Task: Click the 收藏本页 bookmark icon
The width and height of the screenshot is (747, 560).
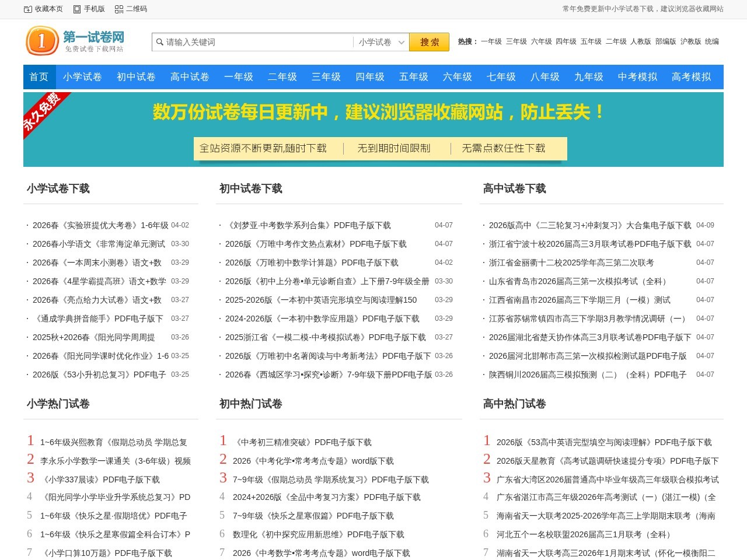Action: (26, 9)
